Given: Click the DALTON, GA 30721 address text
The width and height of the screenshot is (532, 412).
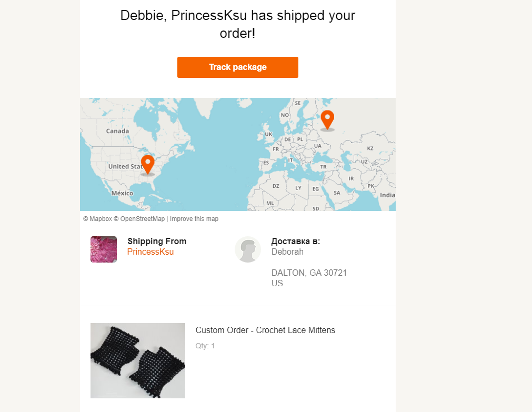Looking at the screenshot, I should tap(309, 273).
